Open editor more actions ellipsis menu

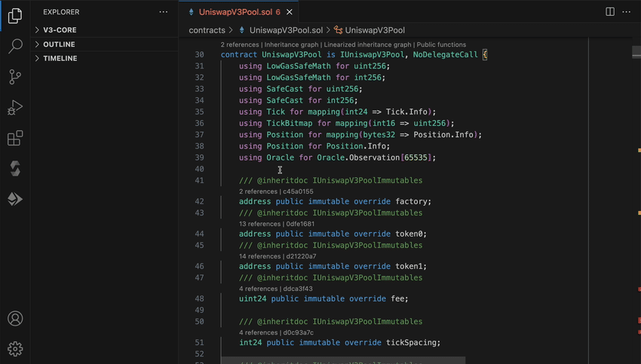click(627, 12)
